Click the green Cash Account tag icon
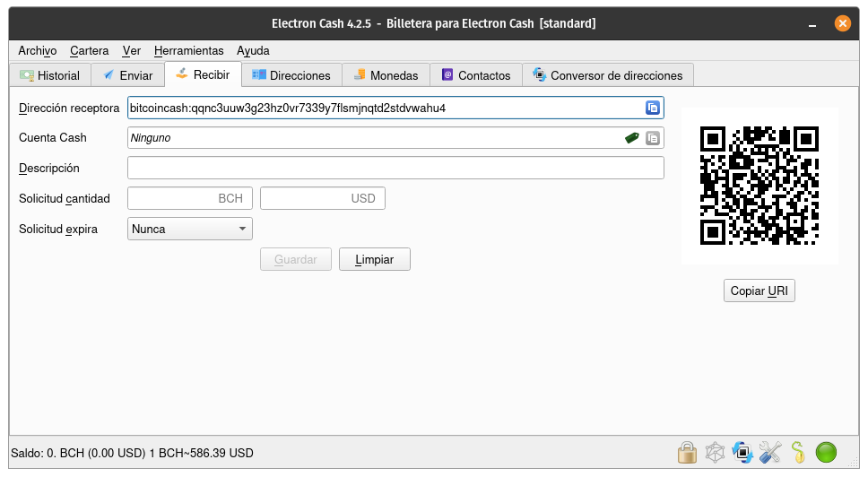Image resolution: width=868 pixels, height=477 pixels. pyautogui.click(x=631, y=138)
